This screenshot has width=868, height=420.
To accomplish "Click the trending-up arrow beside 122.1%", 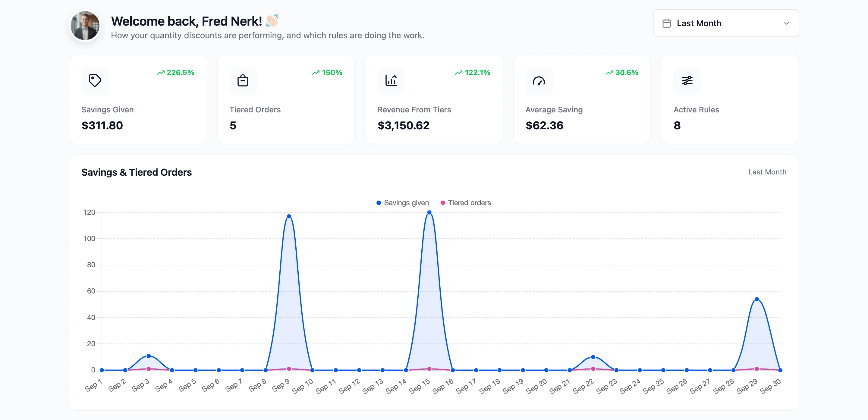I will [x=459, y=72].
